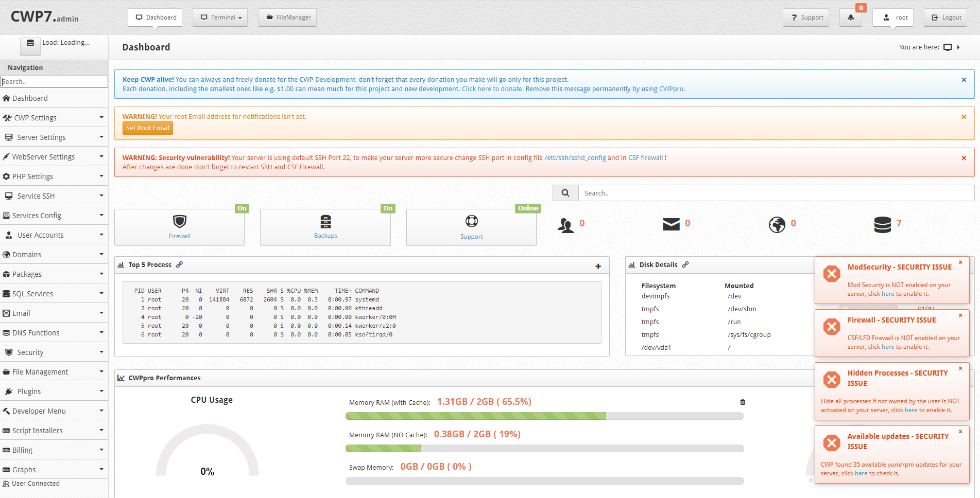Image resolution: width=980 pixels, height=498 pixels.
Task: Click the Logout button
Action: point(945,17)
